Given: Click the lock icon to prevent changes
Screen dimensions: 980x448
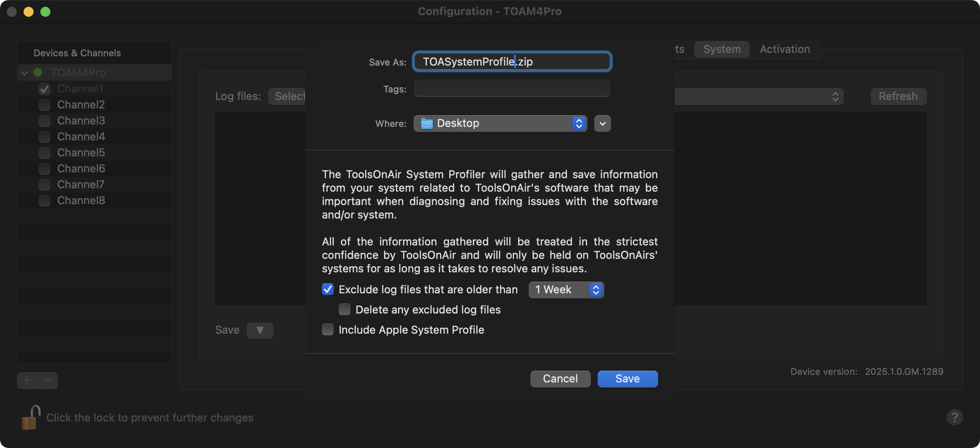Looking at the screenshot, I should click(31, 417).
